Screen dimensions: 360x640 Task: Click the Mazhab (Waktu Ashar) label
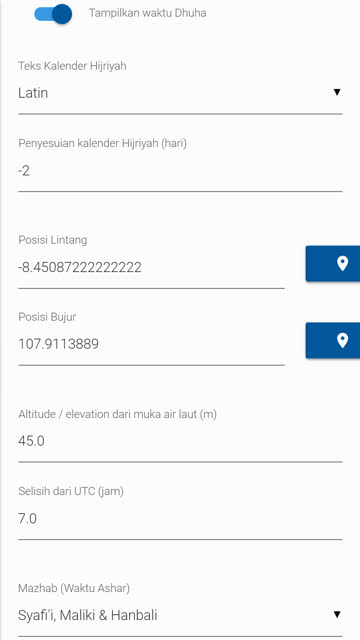click(x=74, y=589)
